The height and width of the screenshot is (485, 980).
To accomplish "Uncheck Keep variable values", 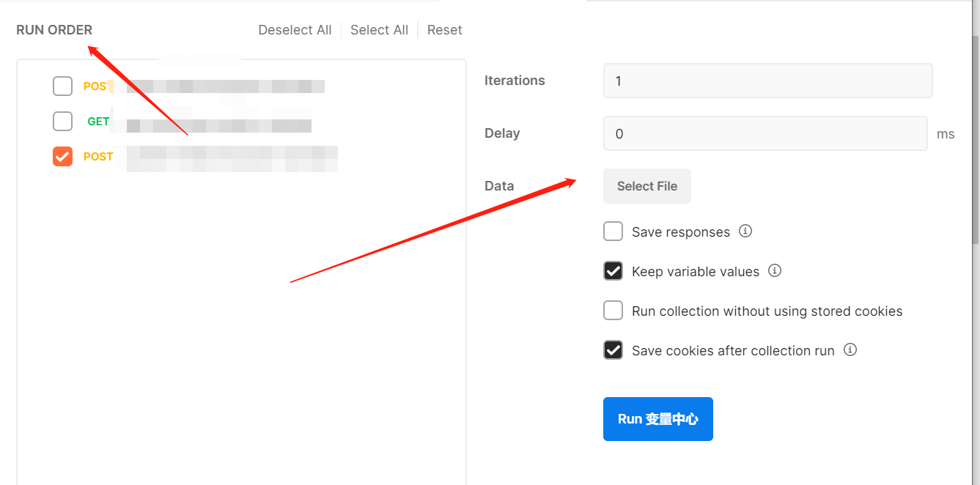I will [x=613, y=272].
